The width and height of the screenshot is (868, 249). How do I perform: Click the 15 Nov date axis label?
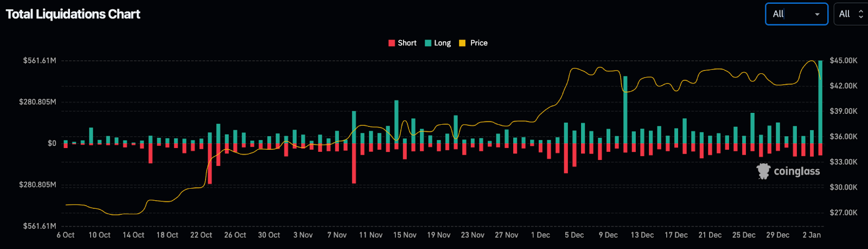click(x=405, y=235)
